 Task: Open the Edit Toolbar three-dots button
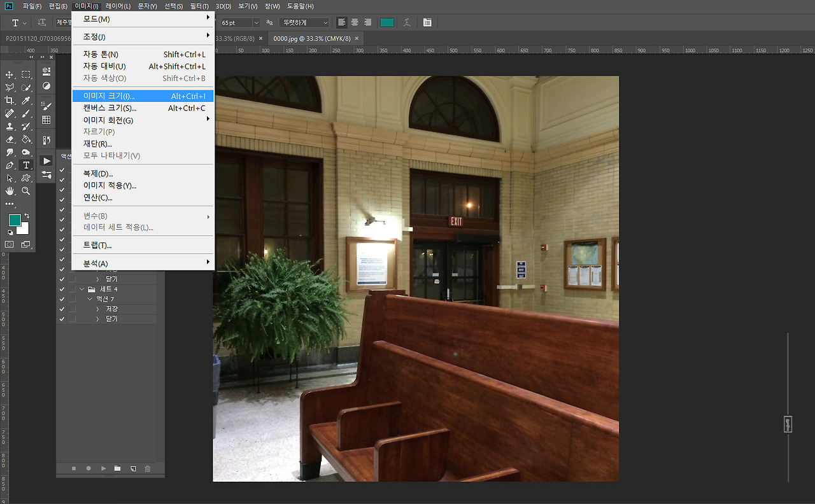(10, 204)
